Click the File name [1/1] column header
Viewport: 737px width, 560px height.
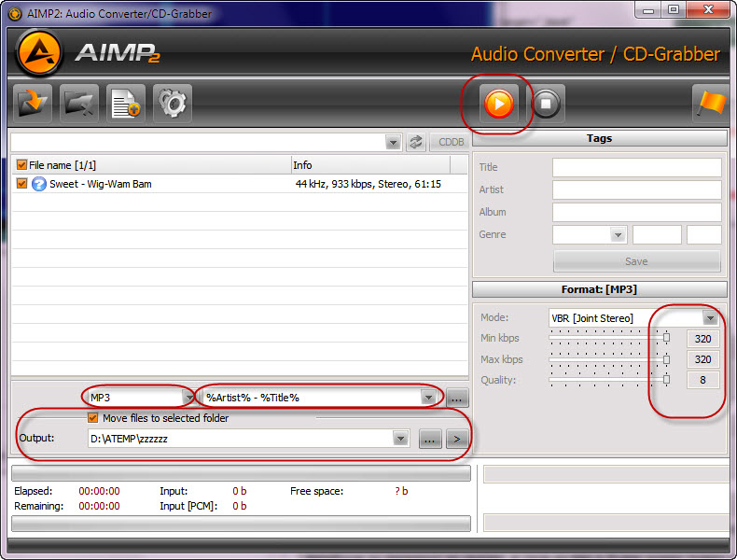pos(151,165)
